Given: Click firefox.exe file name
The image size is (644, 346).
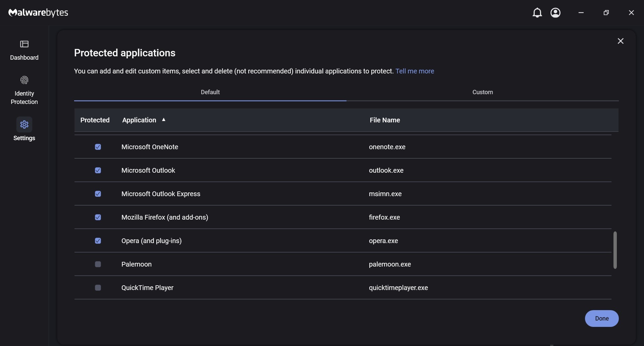Looking at the screenshot, I should [384, 217].
